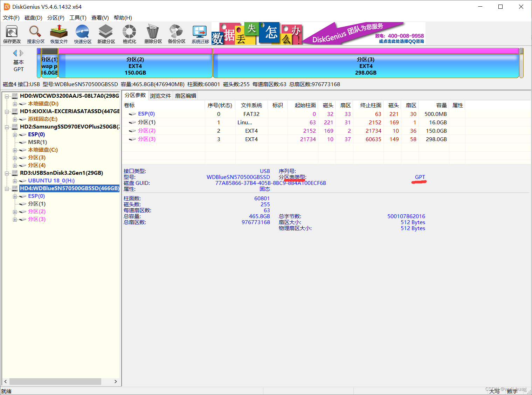The width and height of the screenshot is (532, 395).
Task: Collapse the HD4:WDBlueSN570500GBSSD disk node
Action: [x=7, y=188]
